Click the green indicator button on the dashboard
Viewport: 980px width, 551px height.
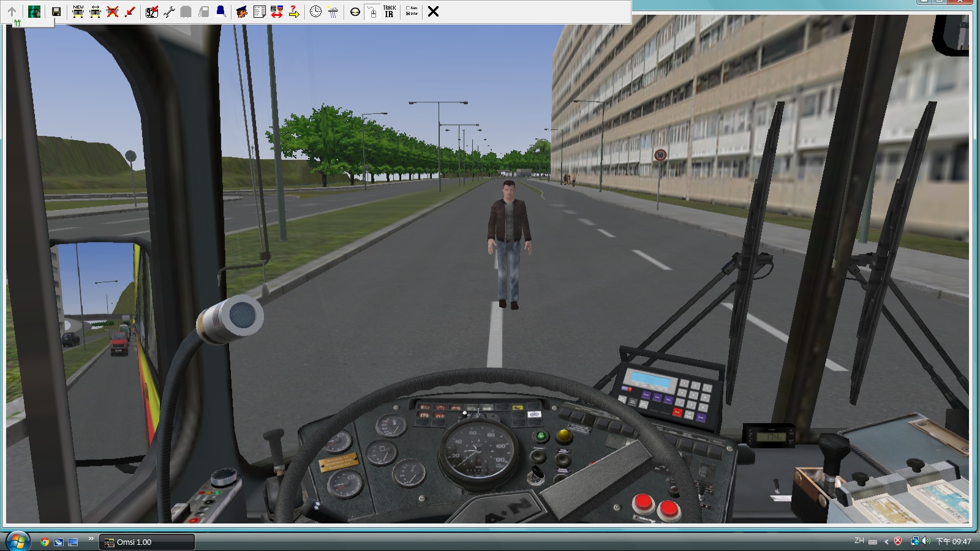point(540,437)
